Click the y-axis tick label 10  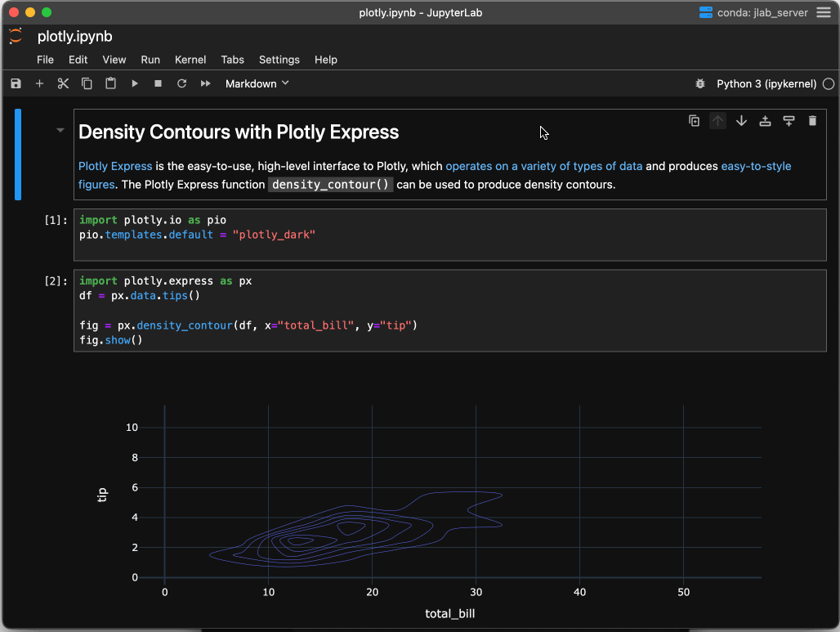click(x=132, y=428)
